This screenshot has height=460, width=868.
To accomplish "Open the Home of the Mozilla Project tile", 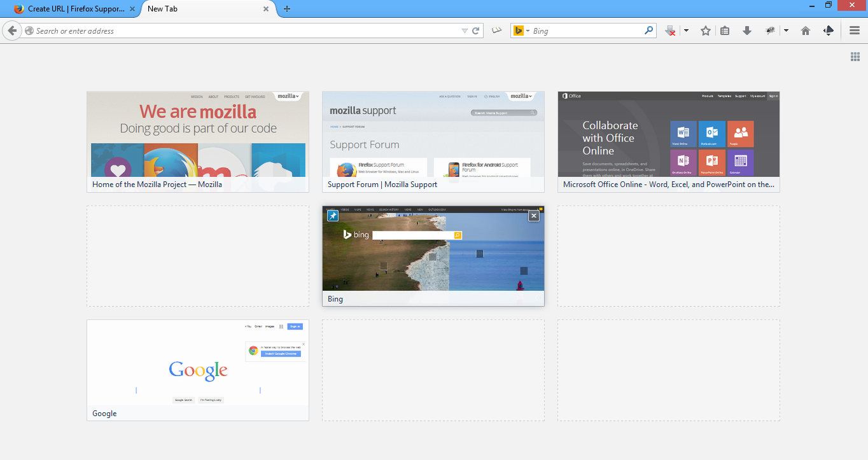I will (x=198, y=142).
